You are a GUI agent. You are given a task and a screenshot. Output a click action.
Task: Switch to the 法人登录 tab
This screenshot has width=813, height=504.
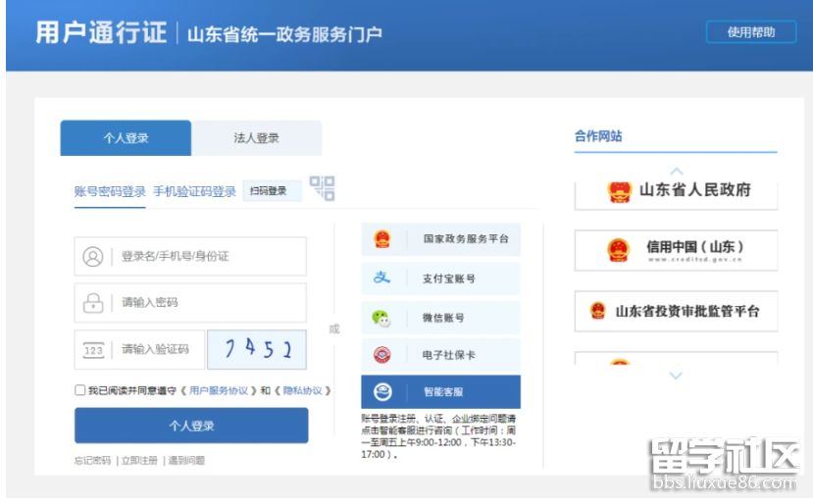click(x=256, y=138)
